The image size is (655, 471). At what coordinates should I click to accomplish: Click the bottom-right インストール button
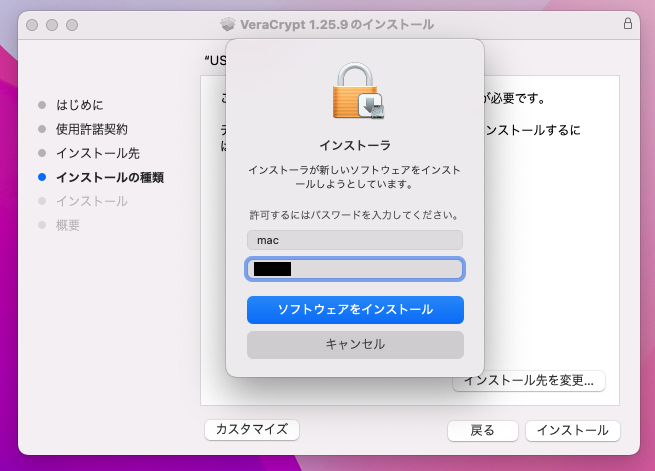pyautogui.click(x=572, y=430)
